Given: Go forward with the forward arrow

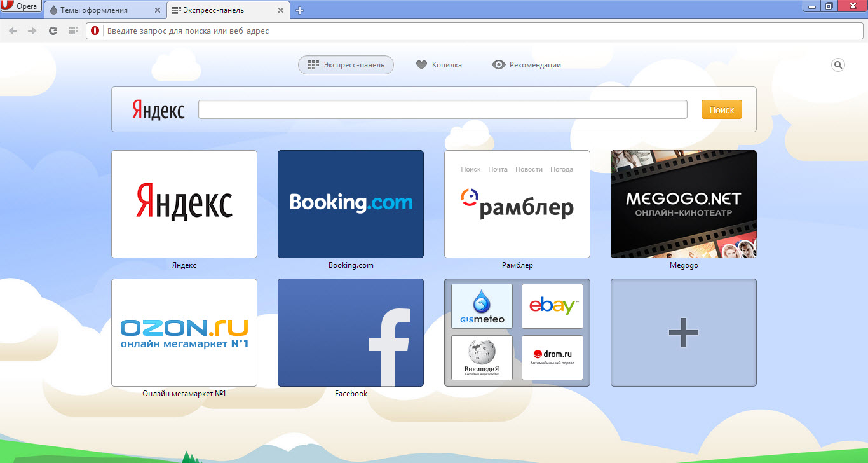Looking at the screenshot, I should click(32, 31).
